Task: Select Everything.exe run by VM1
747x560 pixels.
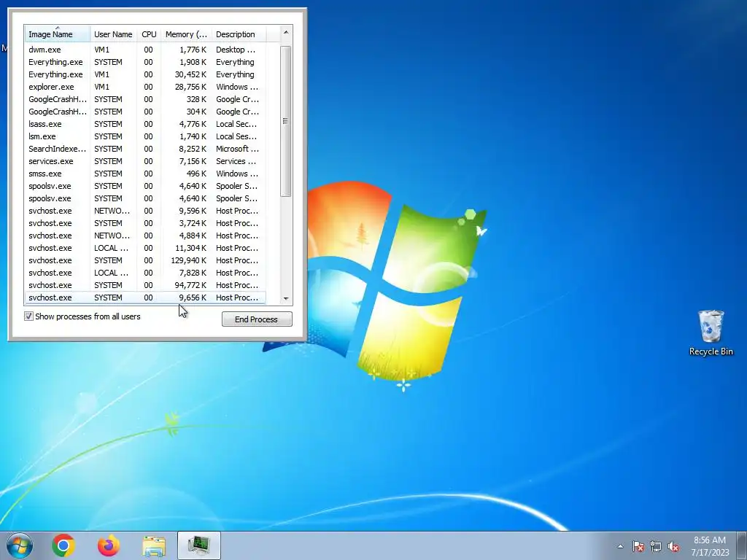Action: tap(145, 74)
